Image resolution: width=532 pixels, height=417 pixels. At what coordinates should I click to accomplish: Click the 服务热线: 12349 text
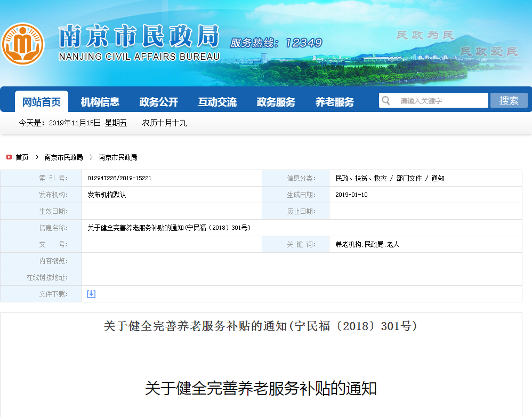[x=276, y=43]
